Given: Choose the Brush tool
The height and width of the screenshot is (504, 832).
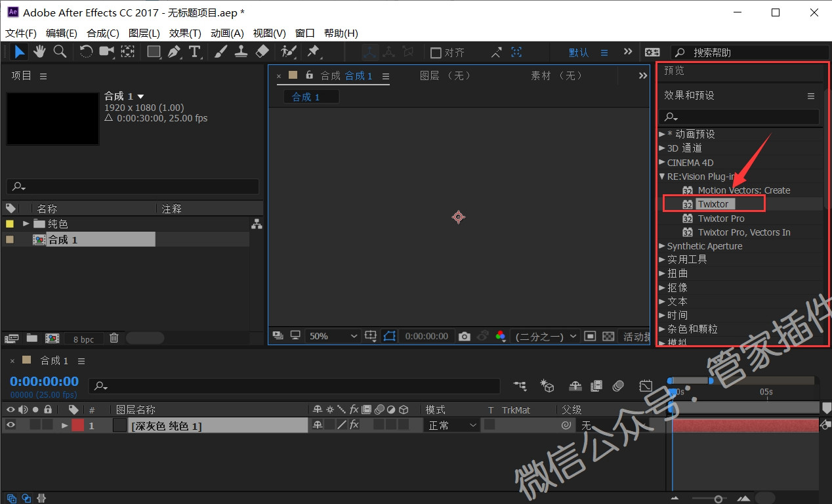Looking at the screenshot, I should click(221, 52).
